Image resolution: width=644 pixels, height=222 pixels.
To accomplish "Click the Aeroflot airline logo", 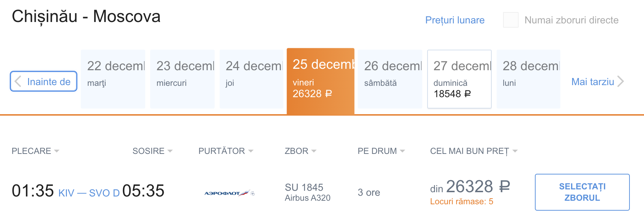I will [230, 193].
